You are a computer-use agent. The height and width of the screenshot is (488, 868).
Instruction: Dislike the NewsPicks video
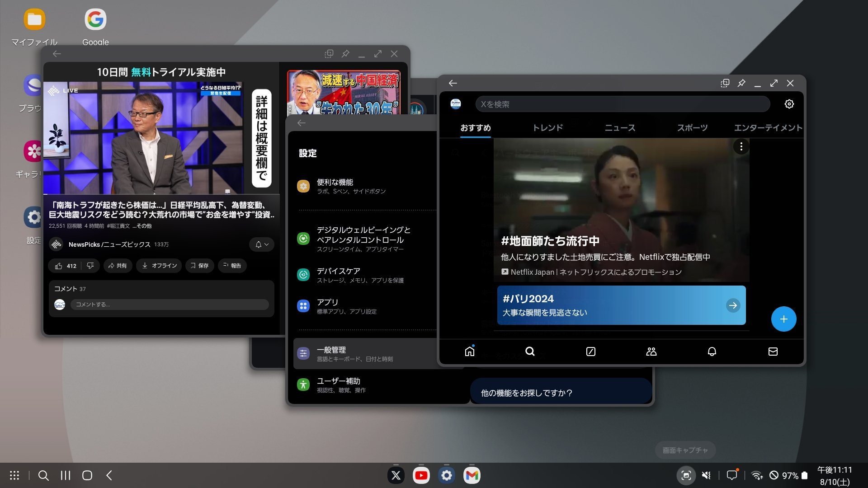[90, 266]
